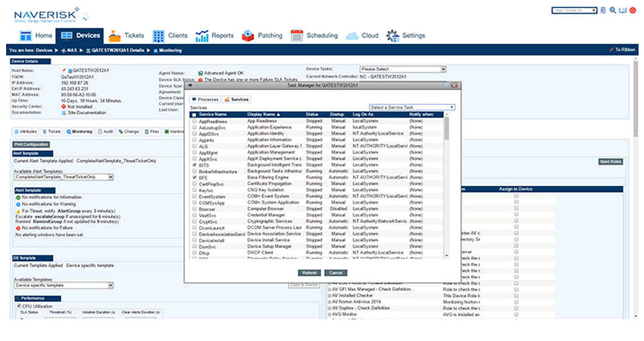
Task: Check the Browser service checkbox
Action: [x=195, y=209]
